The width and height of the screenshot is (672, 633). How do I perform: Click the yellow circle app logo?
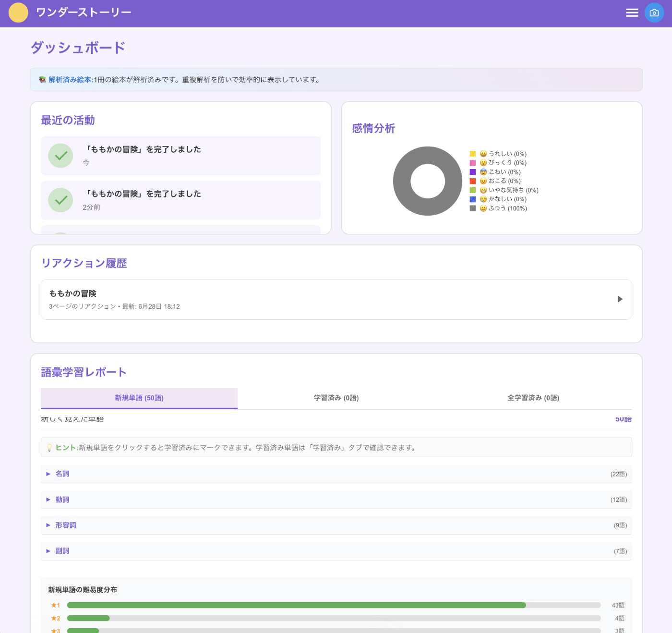(18, 12)
